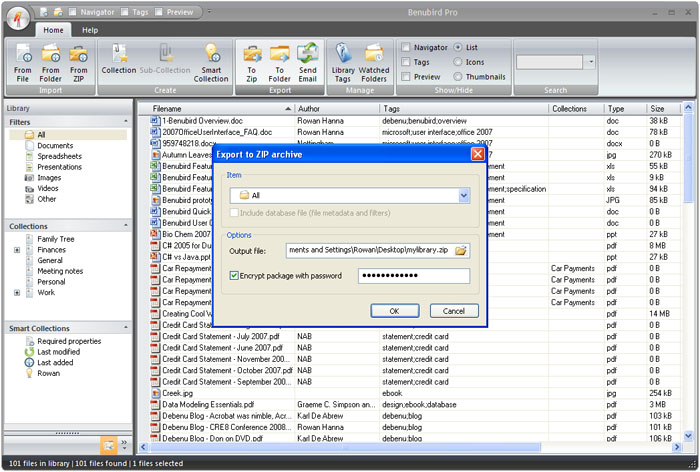This screenshot has height=472, width=700.
Task: Click the new file icon in quick access toolbar
Action: (44, 12)
